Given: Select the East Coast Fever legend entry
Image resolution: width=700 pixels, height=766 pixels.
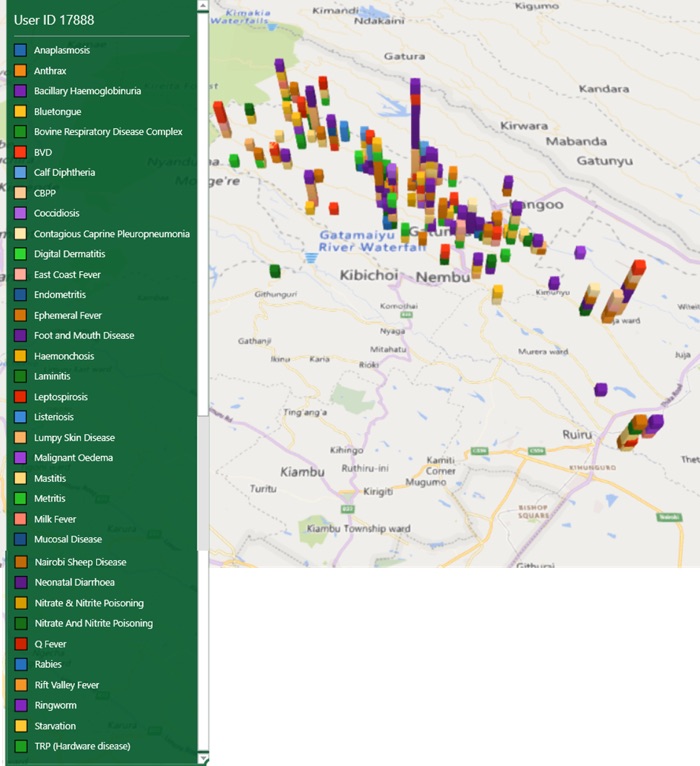Looking at the screenshot, I should pyautogui.click(x=57, y=274).
